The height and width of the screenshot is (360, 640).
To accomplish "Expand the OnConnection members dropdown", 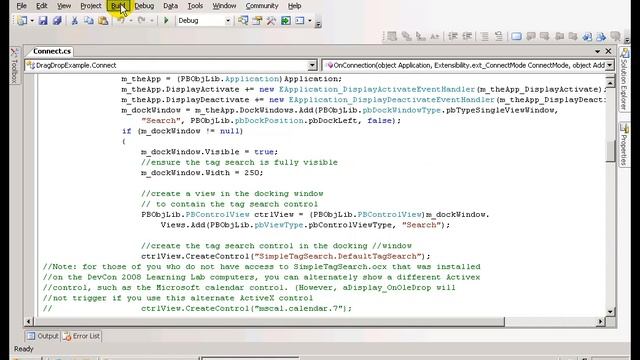I will pos(609,65).
